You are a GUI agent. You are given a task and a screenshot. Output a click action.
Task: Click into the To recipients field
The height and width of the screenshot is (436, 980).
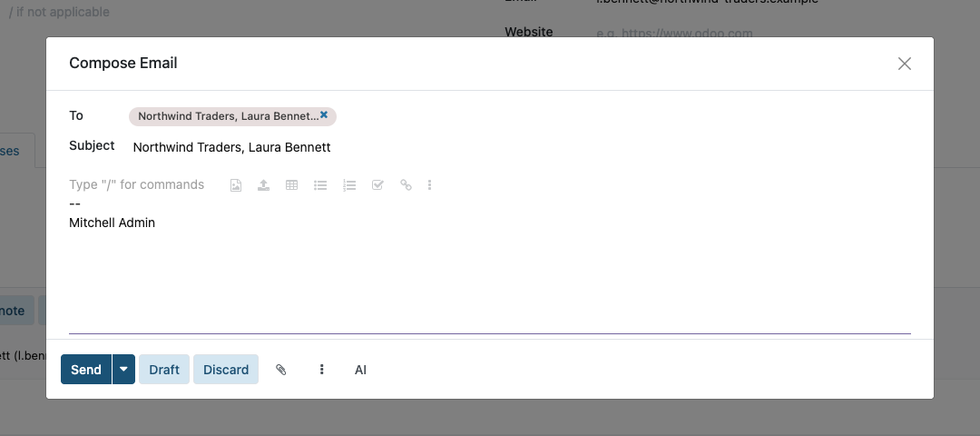tap(519, 117)
